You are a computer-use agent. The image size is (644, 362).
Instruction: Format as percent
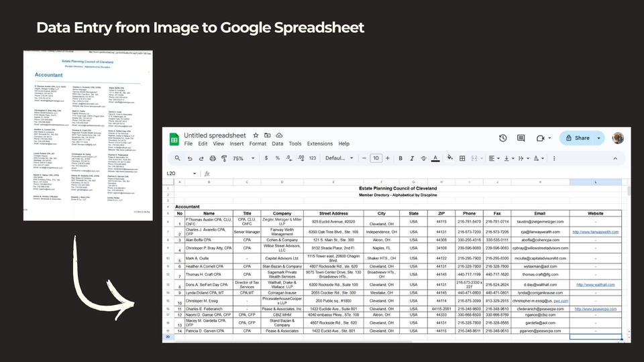[278, 158]
